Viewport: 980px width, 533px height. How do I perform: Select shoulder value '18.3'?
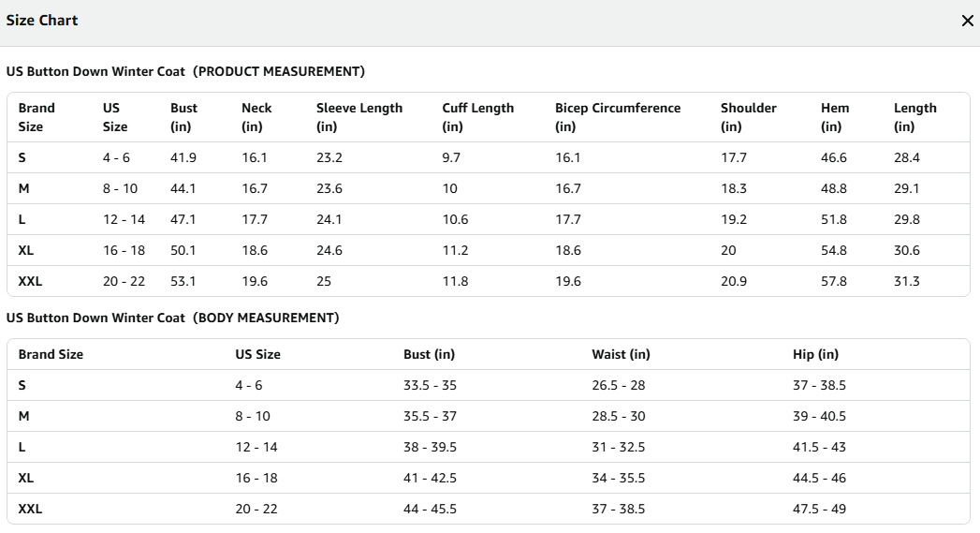coord(734,188)
